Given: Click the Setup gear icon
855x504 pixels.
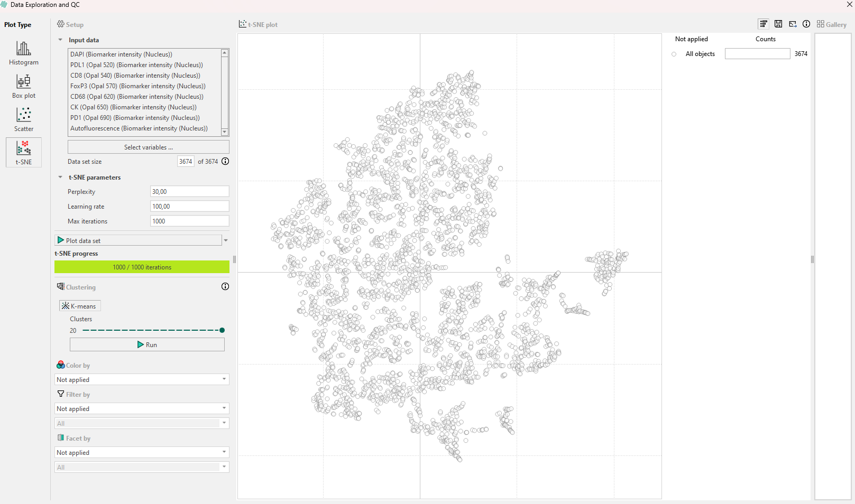Looking at the screenshot, I should point(61,24).
